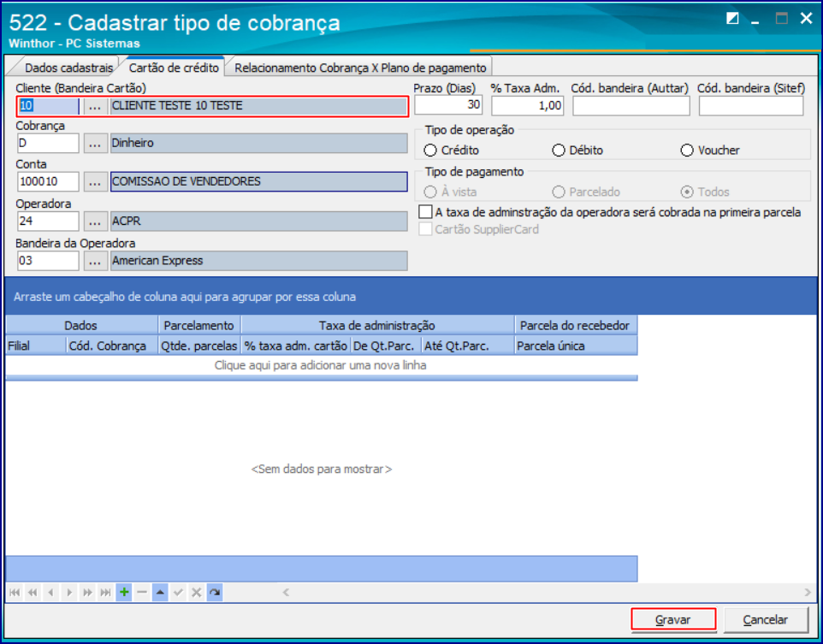Select Parcelado payment type
Image resolution: width=823 pixels, height=644 pixels.
(x=586, y=192)
